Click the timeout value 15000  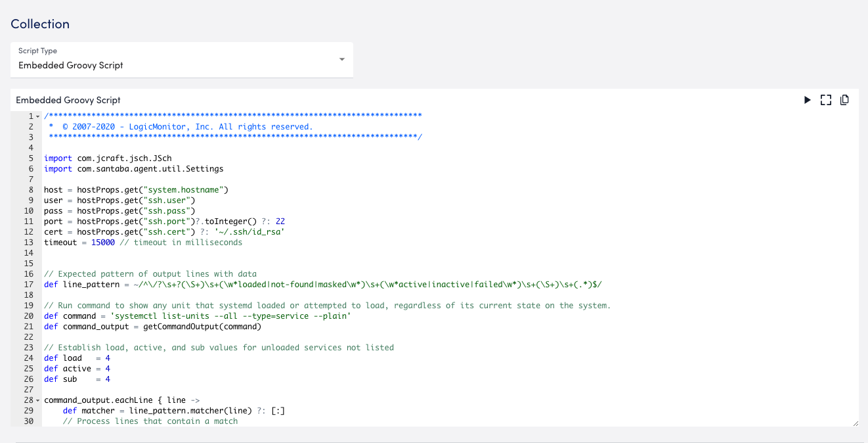[x=102, y=242]
